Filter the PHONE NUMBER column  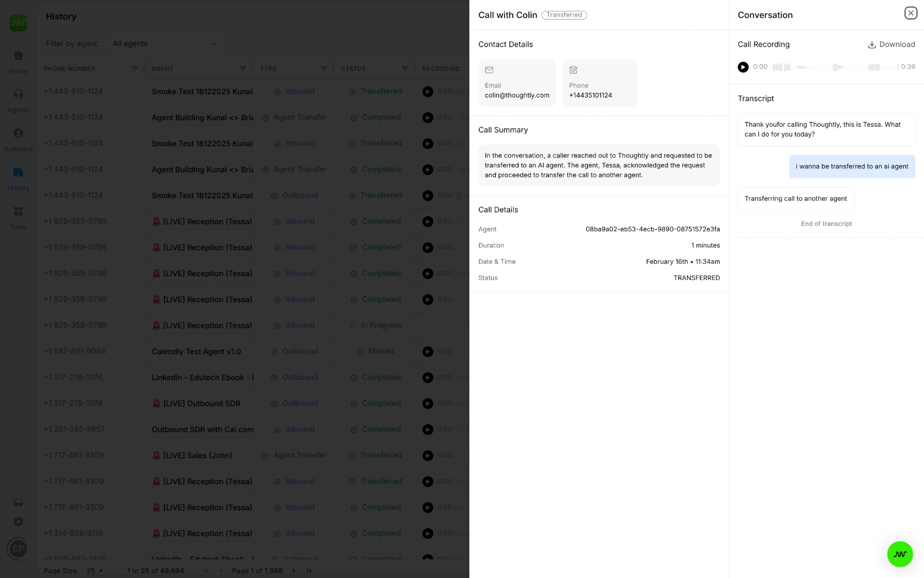[135, 69]
